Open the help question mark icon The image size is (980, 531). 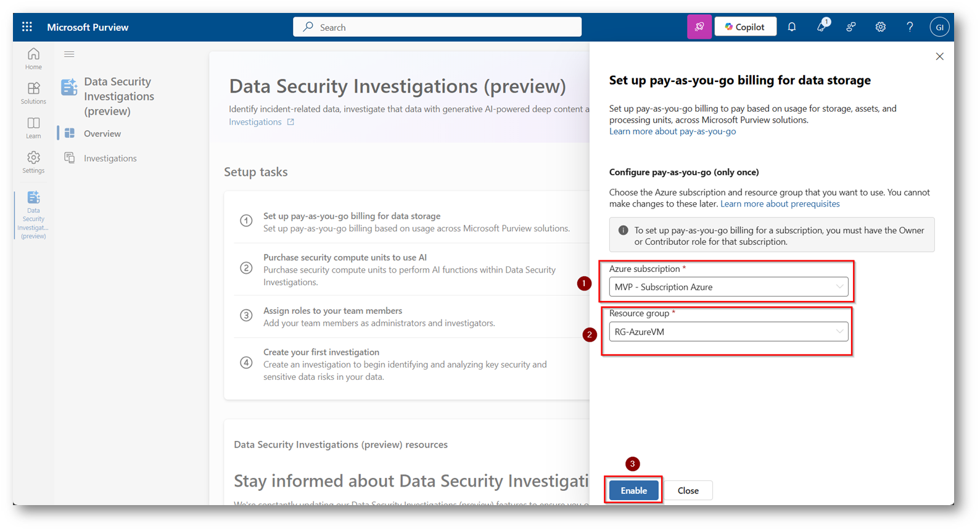click(x=910, y=27)
